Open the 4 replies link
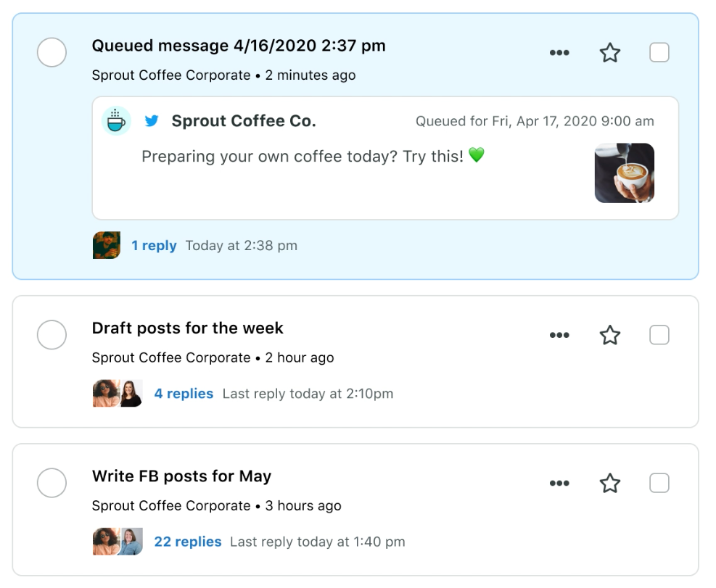Viewport: 716px width, 588px height. click(x=184, y=394)
